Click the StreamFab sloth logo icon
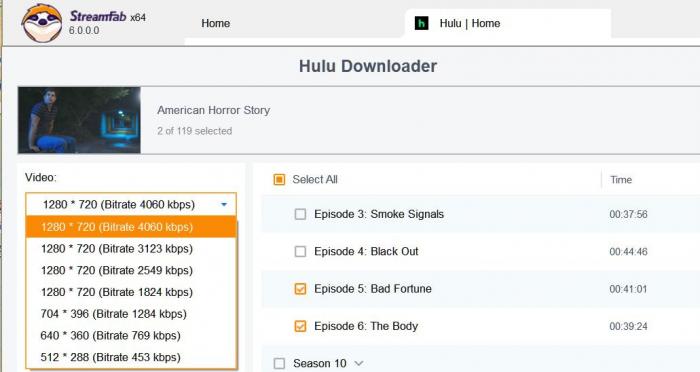 [42, 23]
